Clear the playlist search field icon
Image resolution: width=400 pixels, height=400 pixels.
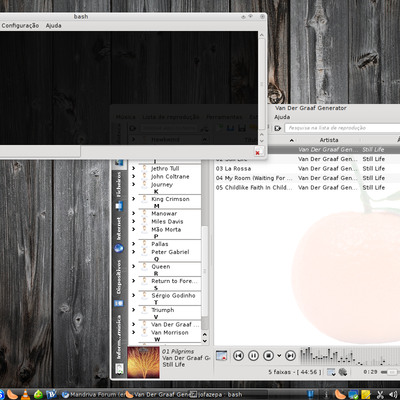coord(277,128)
